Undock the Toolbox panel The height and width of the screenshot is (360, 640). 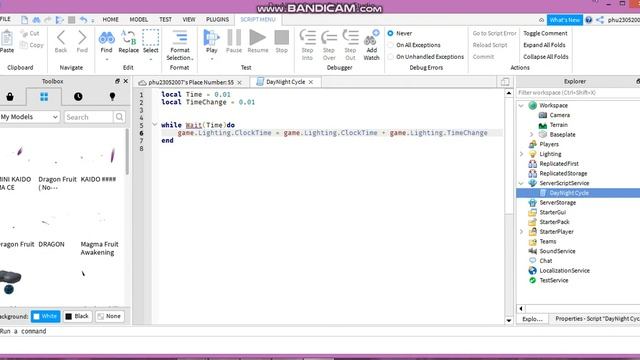(117, 81)
